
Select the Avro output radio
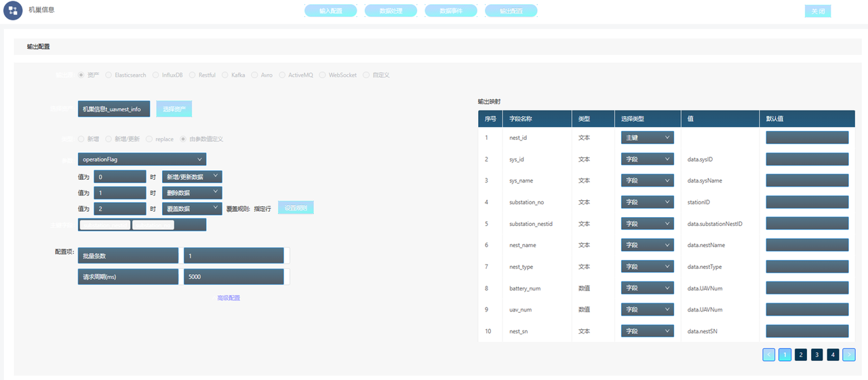(255, 75)
